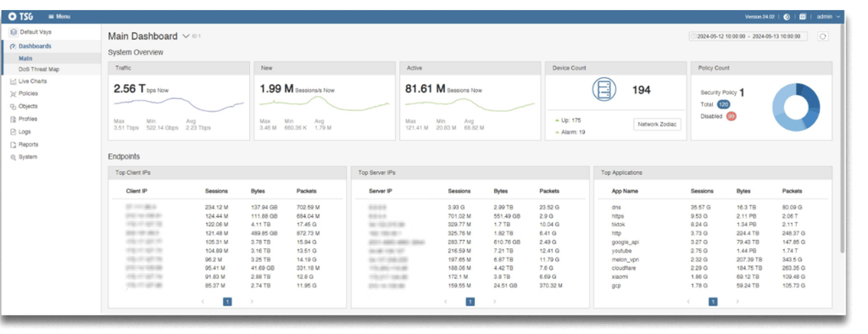Click page 1 in Top Server IPs
868x334 pixels.
470,301
